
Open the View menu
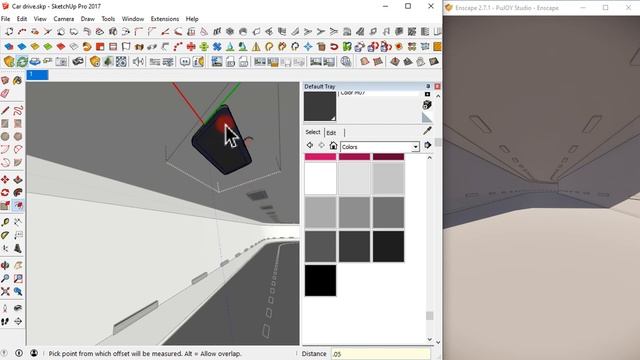(x=40, y=19)
